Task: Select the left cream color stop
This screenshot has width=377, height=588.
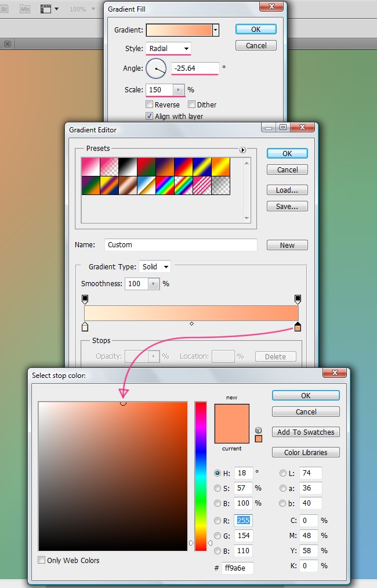Action: pyautogui.click(x=85, y=327)
